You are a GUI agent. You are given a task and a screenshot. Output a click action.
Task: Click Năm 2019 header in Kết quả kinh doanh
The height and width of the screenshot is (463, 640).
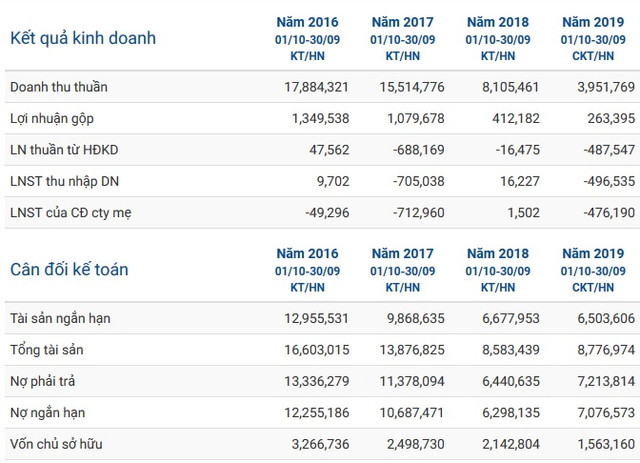pyautogui.click(x=597, y=21)
